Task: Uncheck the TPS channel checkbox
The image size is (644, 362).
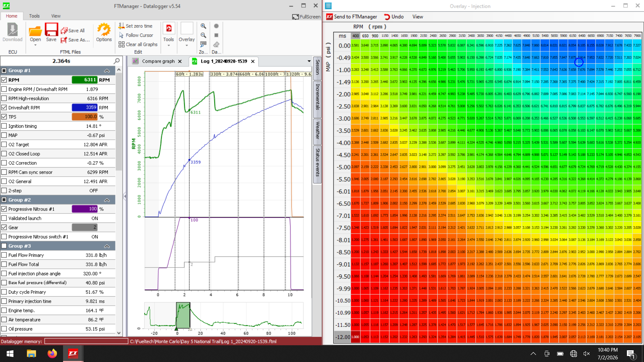Action: 4,117
